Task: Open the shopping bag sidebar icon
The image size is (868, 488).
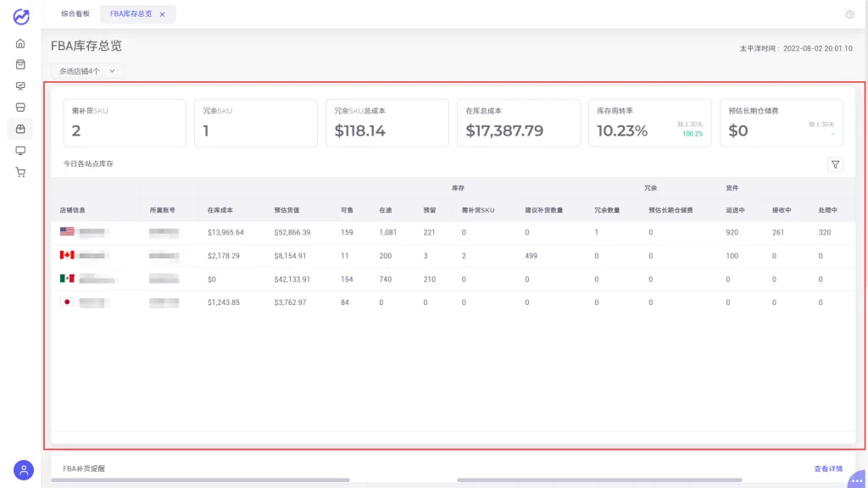Action: [20, 64]
